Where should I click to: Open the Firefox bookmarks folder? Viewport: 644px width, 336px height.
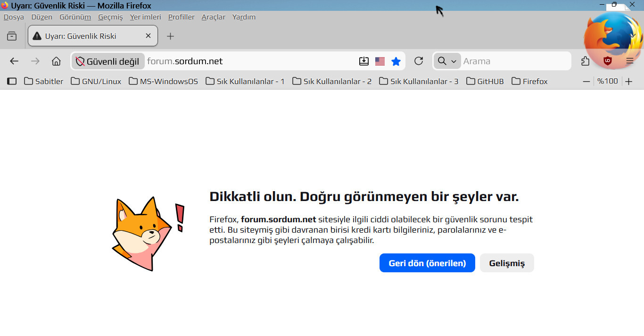[x=530, y=81]
